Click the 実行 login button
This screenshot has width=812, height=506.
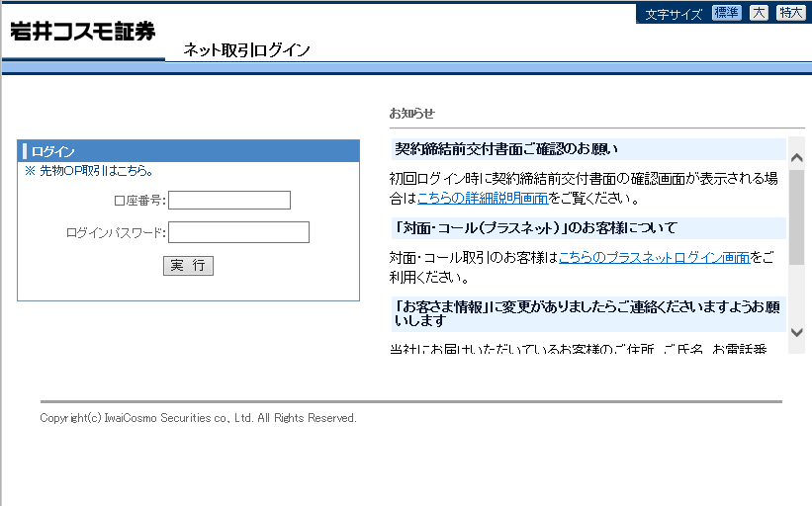[188, 266]
